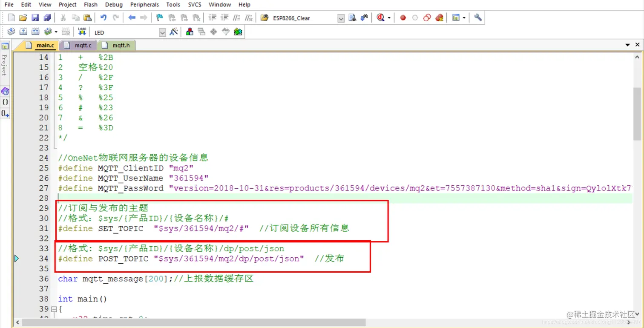Close the active editor tab
The height and width of the screenshot is (328, 644).
click(x=638, y=45)
